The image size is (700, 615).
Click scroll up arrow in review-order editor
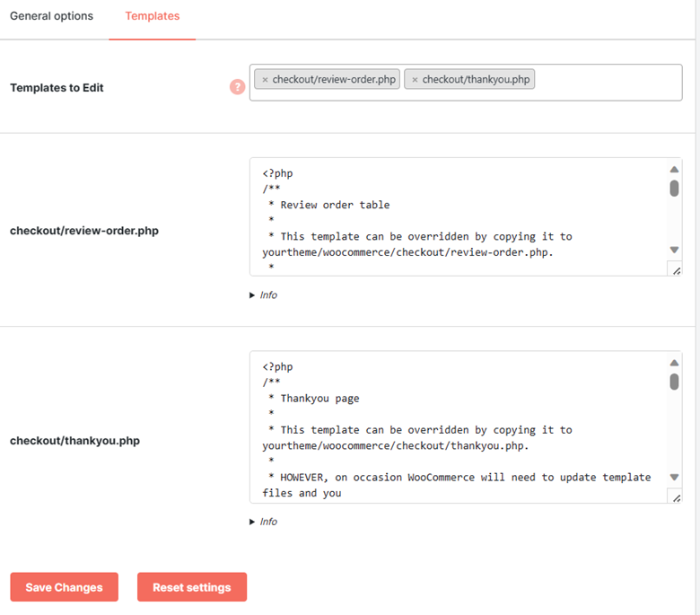[x=674, y=170]
